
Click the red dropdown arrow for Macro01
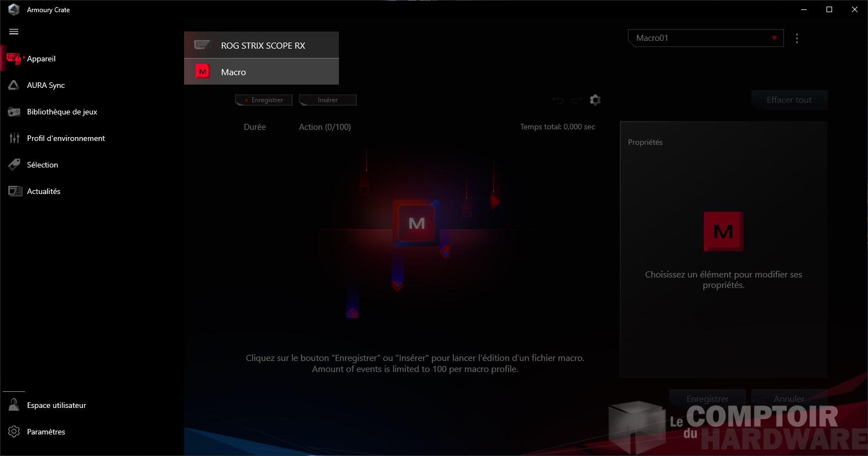774,38
